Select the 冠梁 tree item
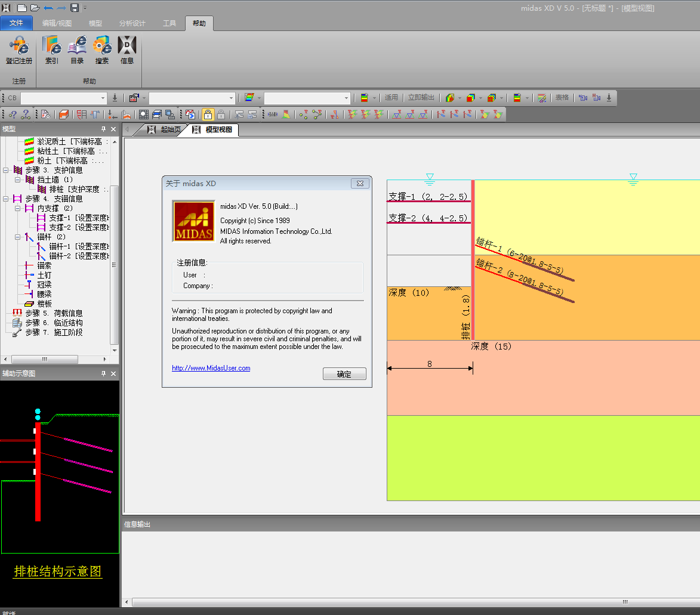 click(38, 285)
